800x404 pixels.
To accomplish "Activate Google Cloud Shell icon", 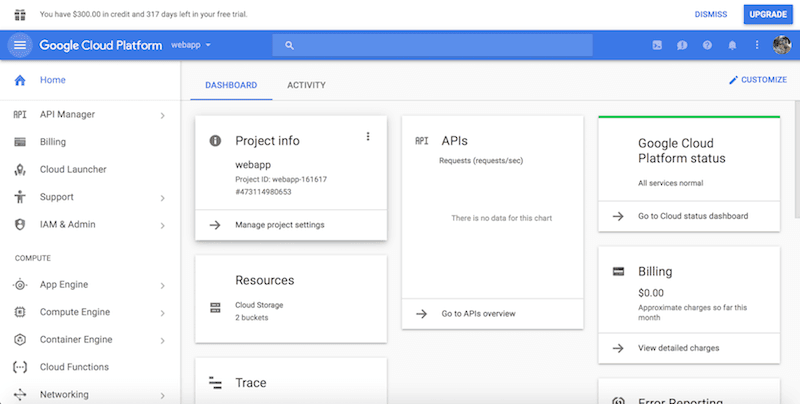I will [657, 45].
